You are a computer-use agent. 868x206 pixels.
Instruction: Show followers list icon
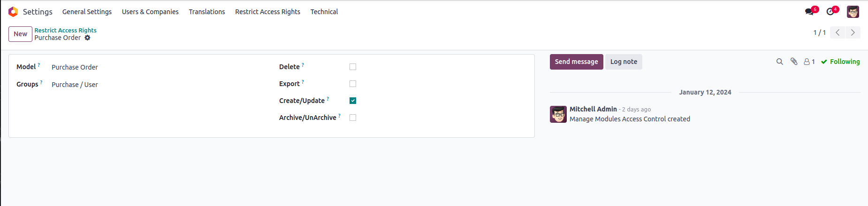pos(809,62)
